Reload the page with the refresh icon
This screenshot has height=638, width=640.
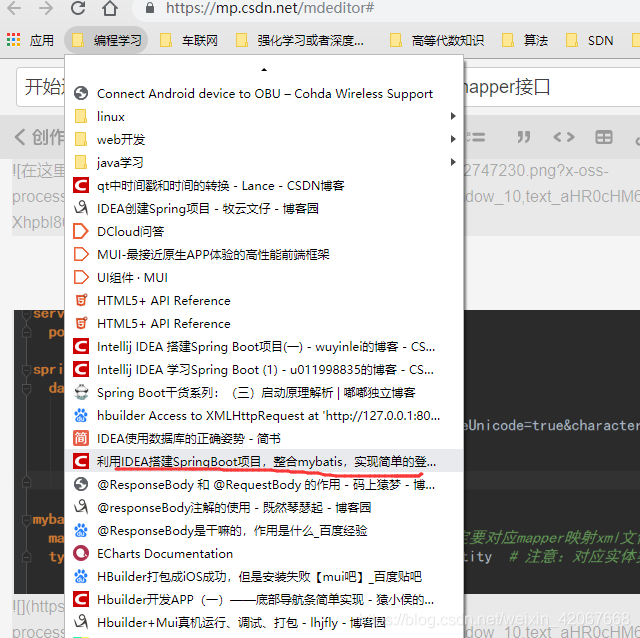tap(78, 8)
